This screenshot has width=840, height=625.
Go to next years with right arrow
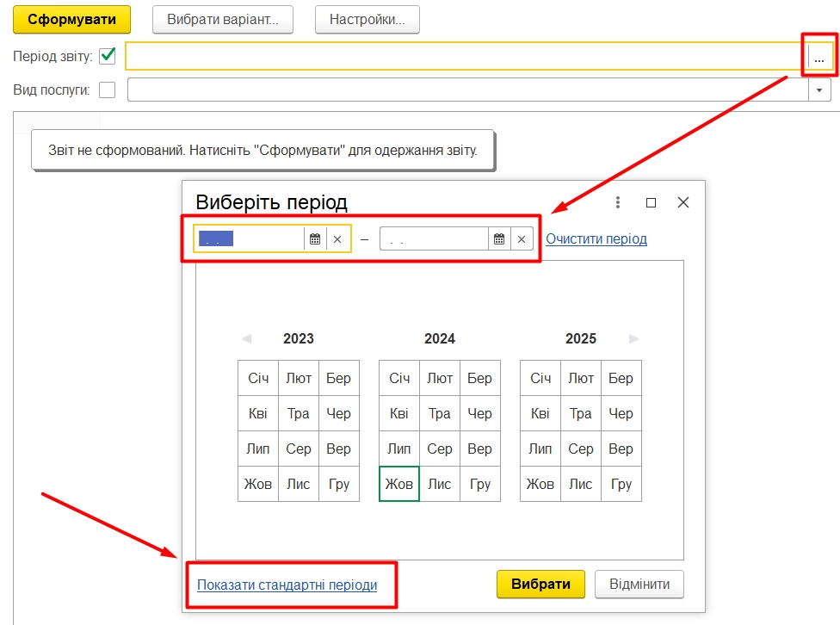coord(634,338)
